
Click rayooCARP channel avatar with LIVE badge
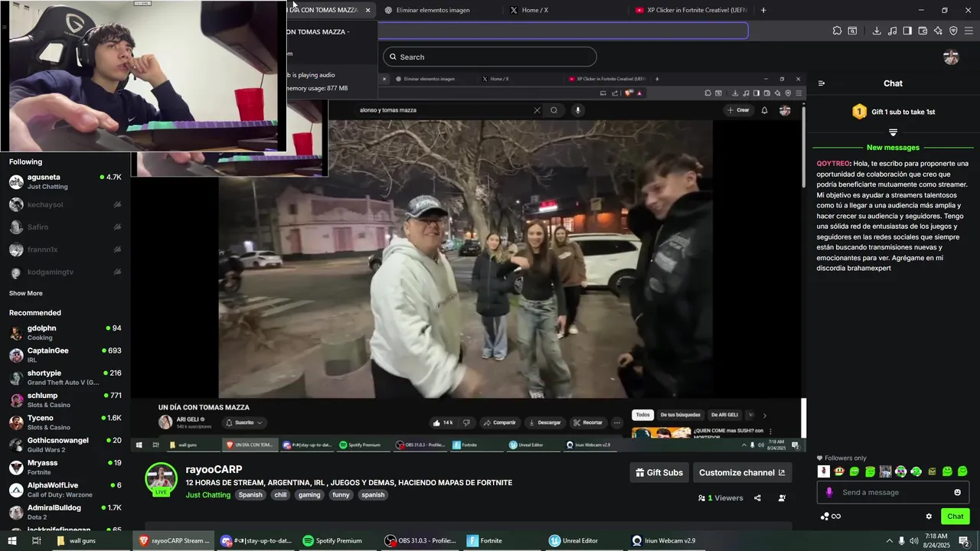[x=161, y=480]
